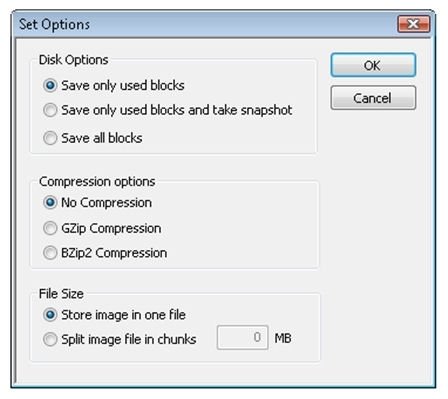
Task: Click the radio circle beside BZip2 Compression
Action: pos(50,253)
